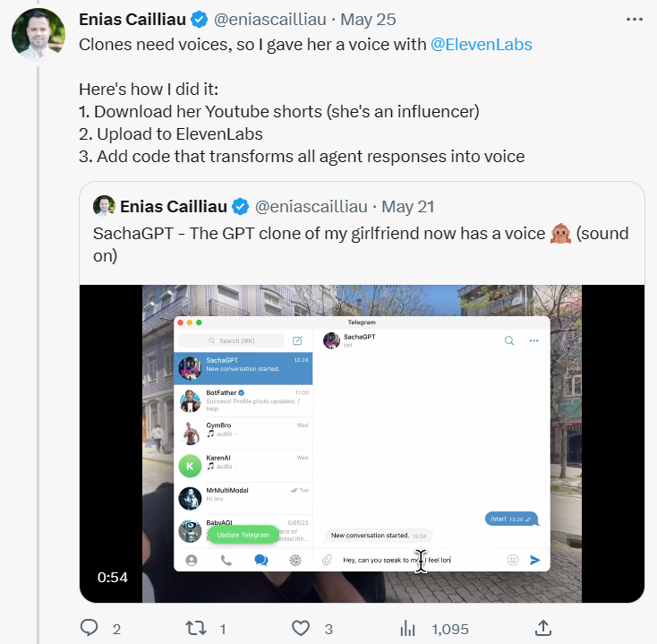The height and width of the screenshot is (644, 657).
Task: Open the Telegram settings gear tab
Action: click(x=295, y=561)
